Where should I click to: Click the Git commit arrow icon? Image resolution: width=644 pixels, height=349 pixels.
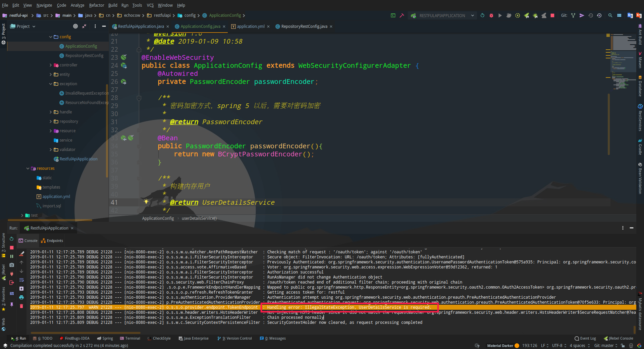pyautogui.click(x=582, y=15)
